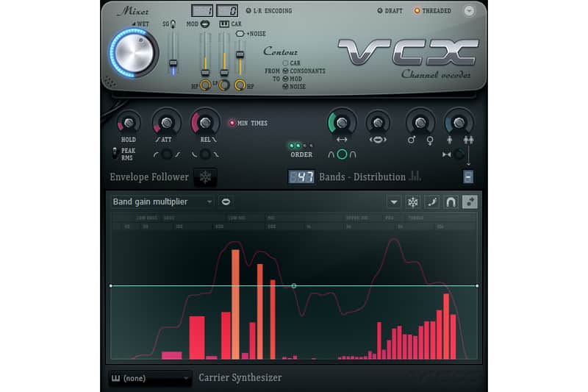Click the lips icon beside Band gain multiplier
The width and height of the screenshot is (588, 392).
[x=226, y=202]
